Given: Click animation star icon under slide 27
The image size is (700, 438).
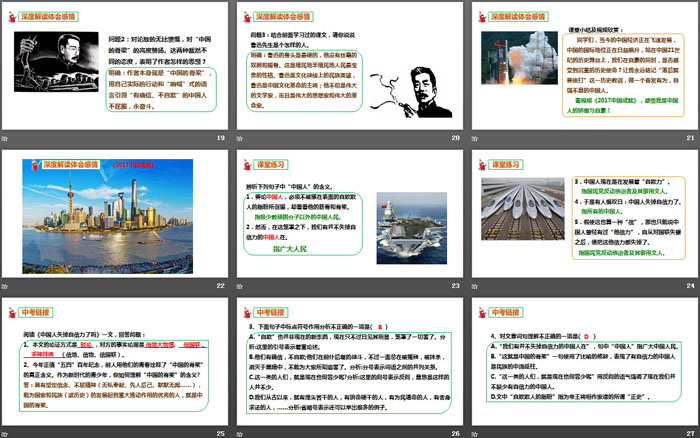Looking at the screenshot, I should (475, 434).
